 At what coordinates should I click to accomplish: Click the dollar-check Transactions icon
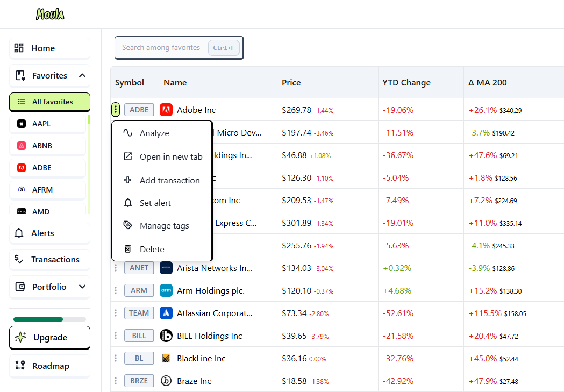19,259
